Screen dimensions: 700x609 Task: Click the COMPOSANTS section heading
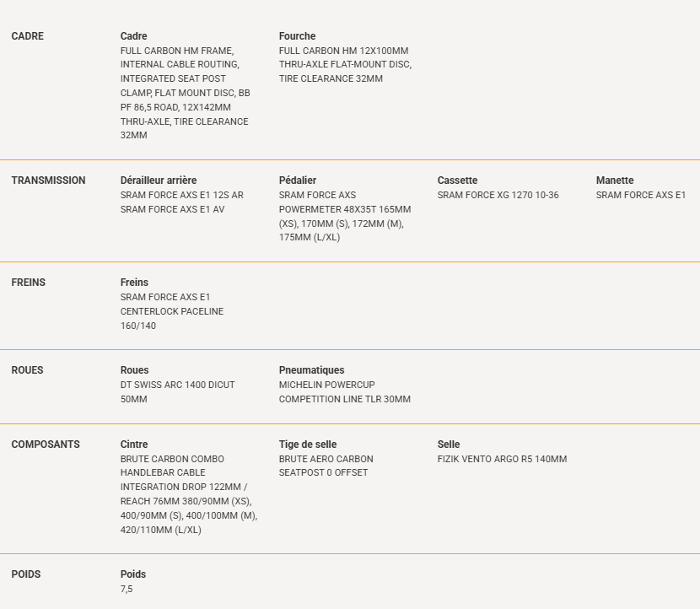coord(46,445)
